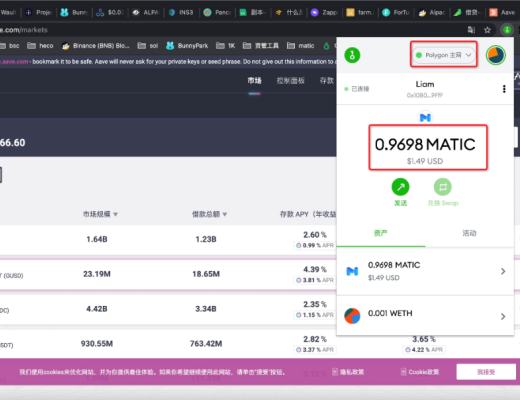Open the Cookie Policy link in the banner
The width and height of the screenshot is (520, 400).
pos(420,372)
